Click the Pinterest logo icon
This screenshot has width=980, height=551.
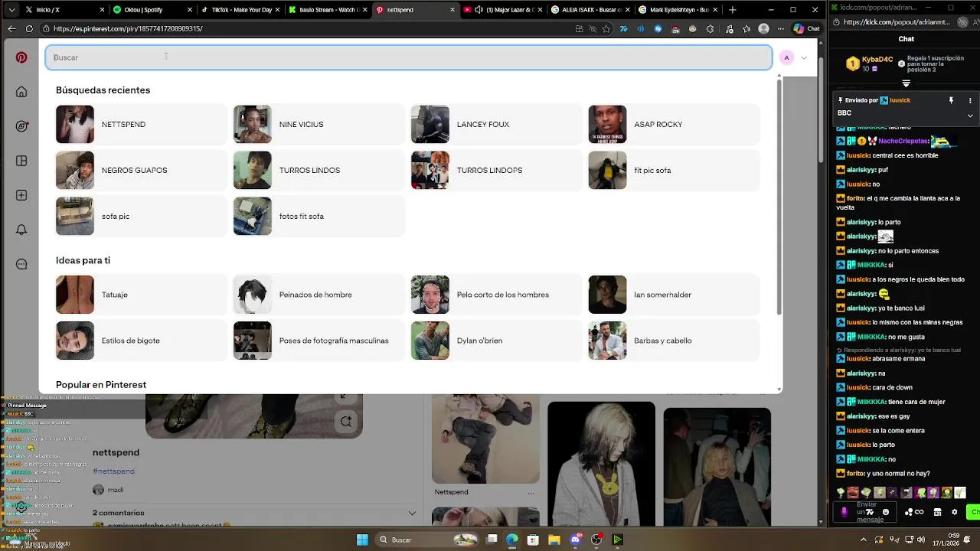[21, 57]
